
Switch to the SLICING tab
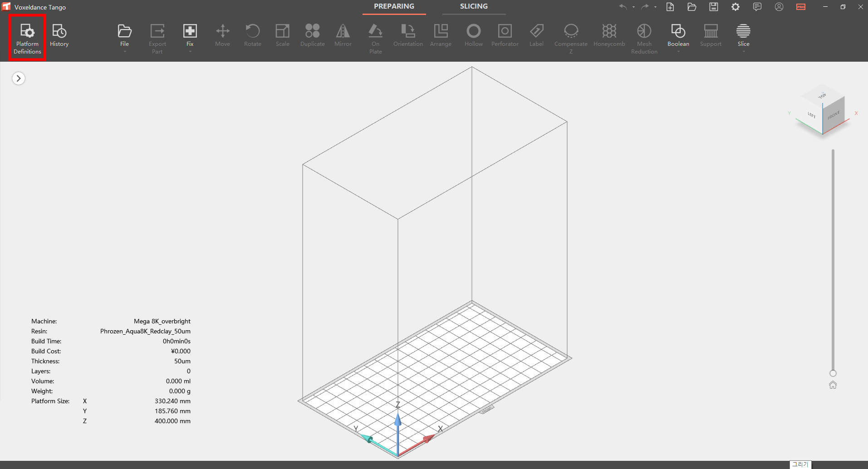474,7
